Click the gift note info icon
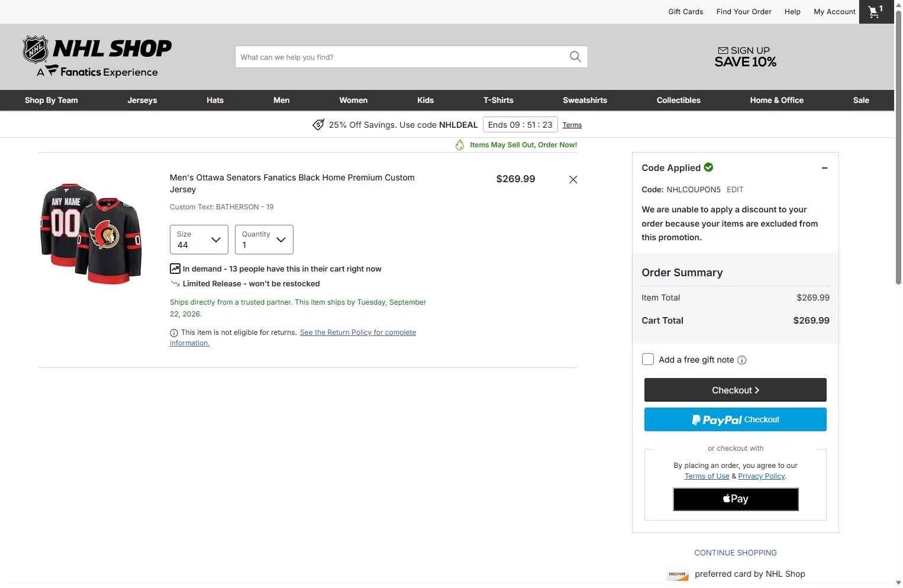The height and width of the screenshot is (588, 903). point(742,360)
